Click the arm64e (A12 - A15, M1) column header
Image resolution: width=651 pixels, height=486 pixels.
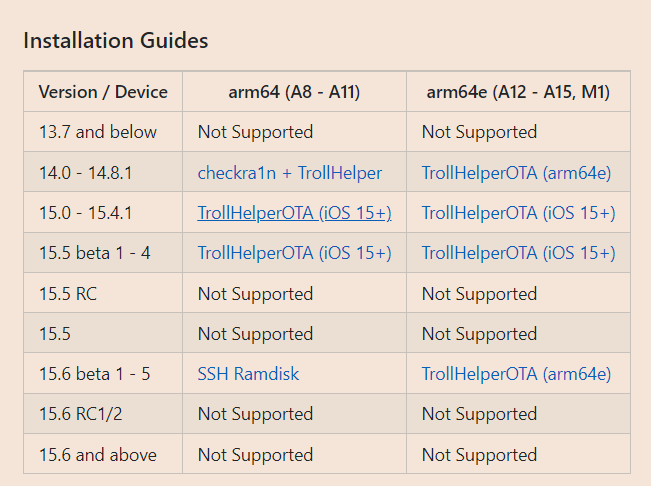(518, 92)
